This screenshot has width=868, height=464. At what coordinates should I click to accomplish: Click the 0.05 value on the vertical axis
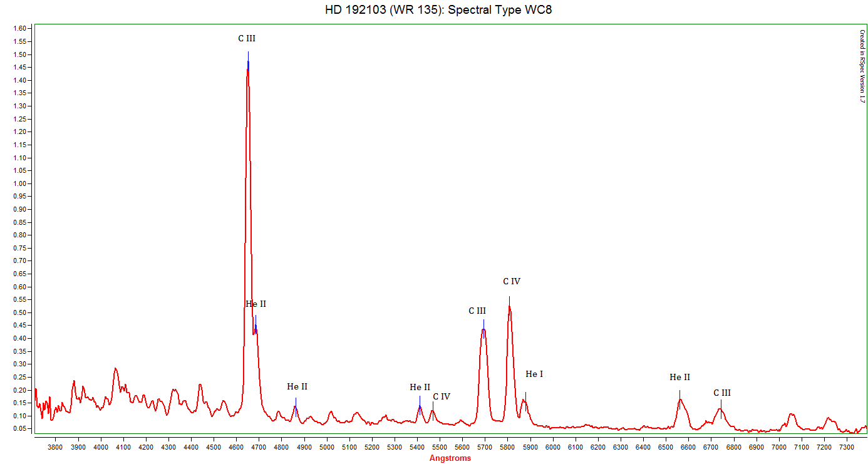20,429
